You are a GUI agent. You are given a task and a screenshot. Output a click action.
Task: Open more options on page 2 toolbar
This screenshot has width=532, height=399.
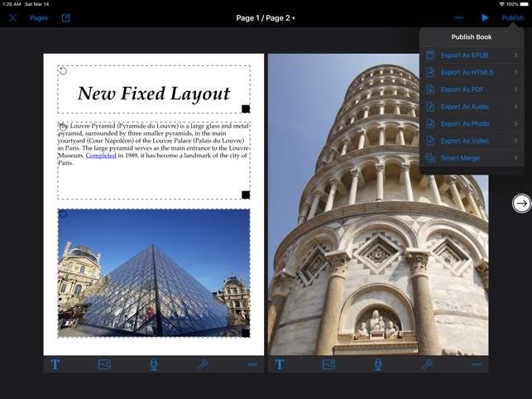tap(477, 364)
